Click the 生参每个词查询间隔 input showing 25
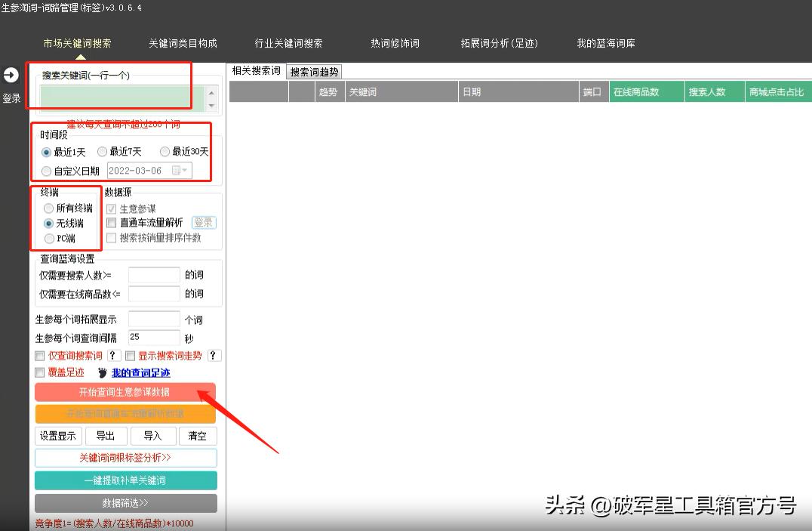Image resolution: width=812 pixels, height=531 pixels. click(x=153, y=337)
